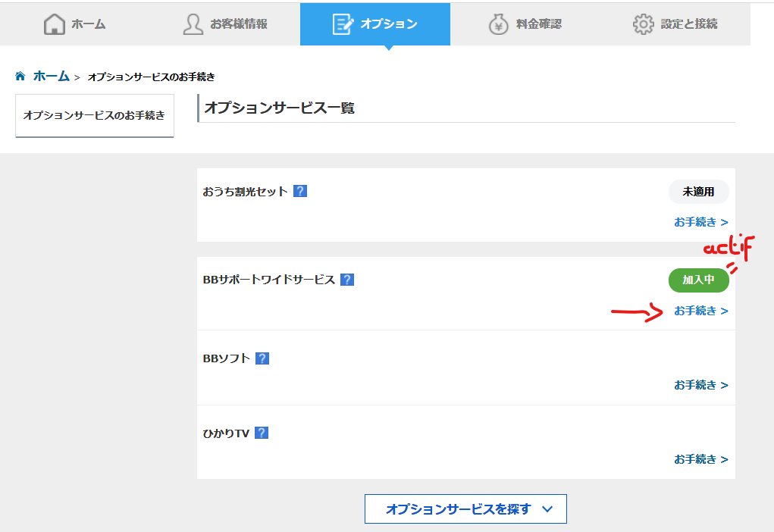Click the person icon for お客様情報
The image size is (774, 532).
click(193, 24)
